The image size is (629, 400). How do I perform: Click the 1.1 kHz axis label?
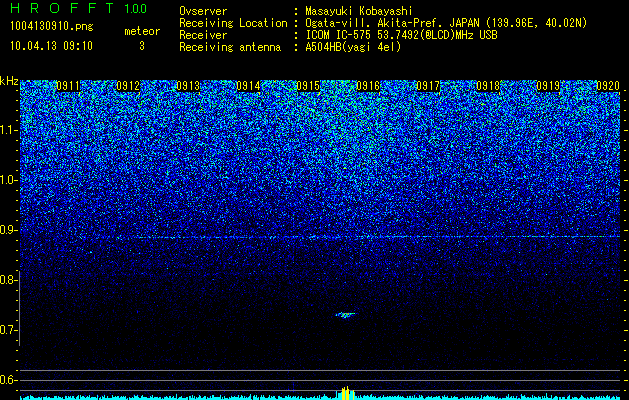coord(8,130)
